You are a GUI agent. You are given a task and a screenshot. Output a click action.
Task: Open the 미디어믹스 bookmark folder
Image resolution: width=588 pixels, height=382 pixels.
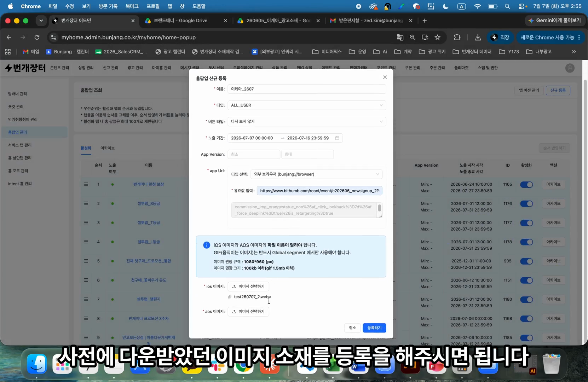tap(327, 52)
